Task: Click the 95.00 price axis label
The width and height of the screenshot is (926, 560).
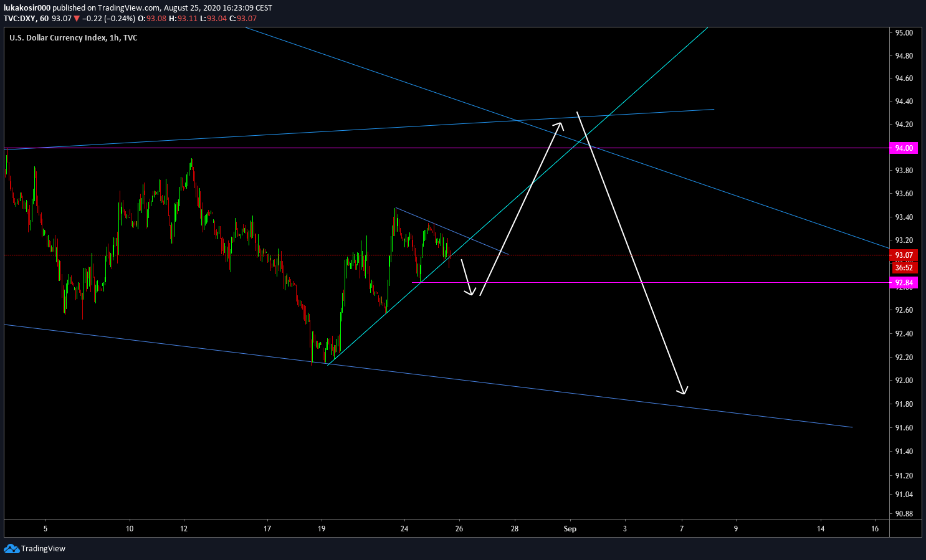Action: click(904, 32)
